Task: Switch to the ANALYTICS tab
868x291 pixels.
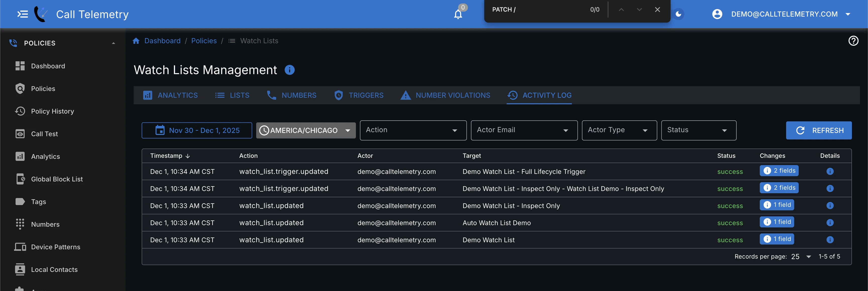Action: point(170,95)
